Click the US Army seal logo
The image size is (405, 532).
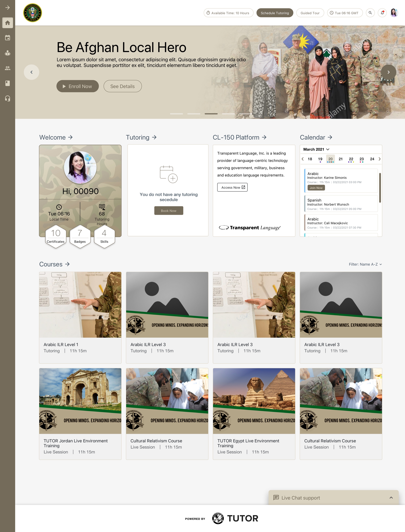pyautogui.click(x=32, y=13)
